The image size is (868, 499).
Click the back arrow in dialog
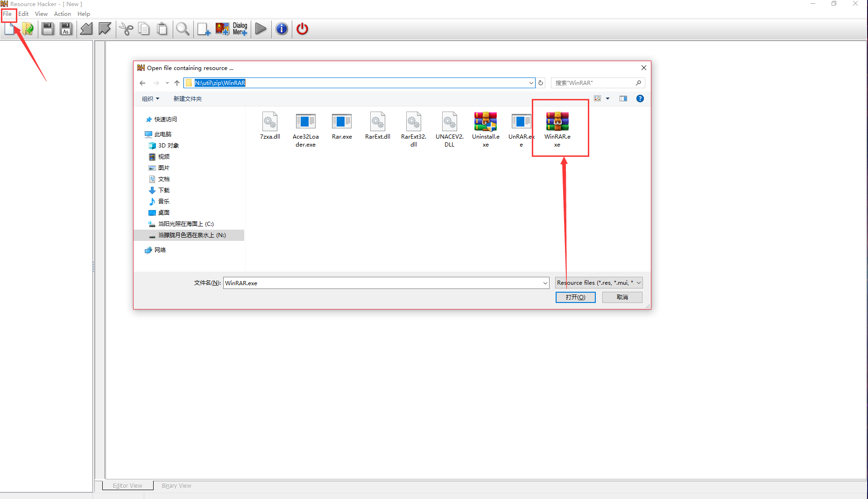[142, 83]
